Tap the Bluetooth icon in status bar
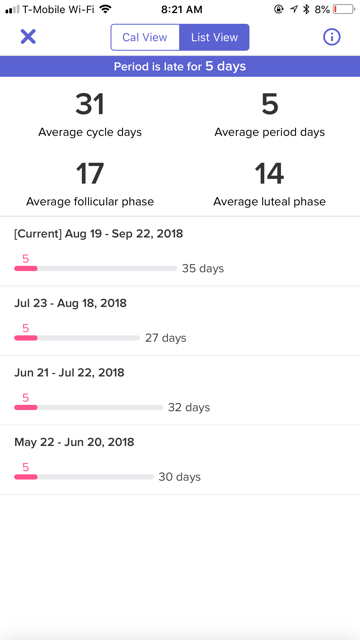 (306, 9)
